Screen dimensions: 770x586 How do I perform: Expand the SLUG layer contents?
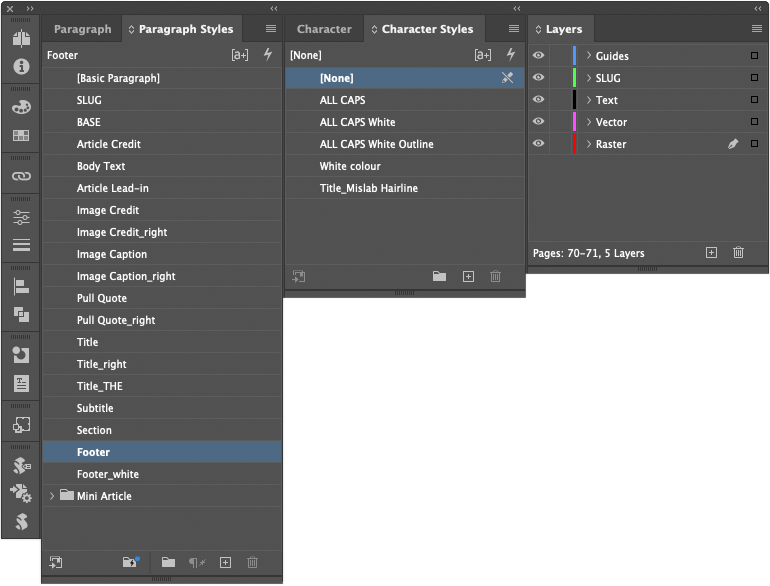click(589, 78)
